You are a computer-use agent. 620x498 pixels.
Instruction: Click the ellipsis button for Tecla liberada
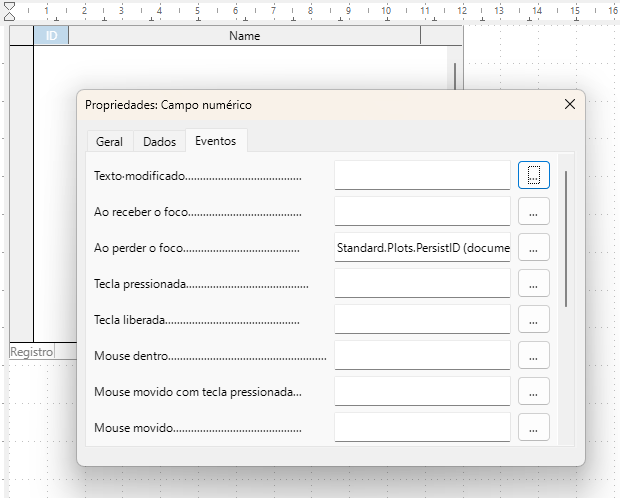click(x=534, y=319)
